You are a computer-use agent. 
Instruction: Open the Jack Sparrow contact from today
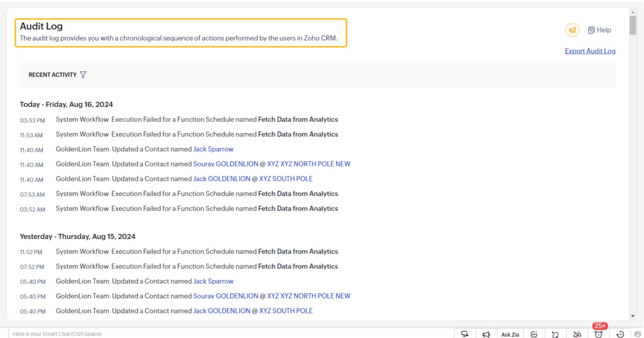pyautogui.click(x=213, y=149)
